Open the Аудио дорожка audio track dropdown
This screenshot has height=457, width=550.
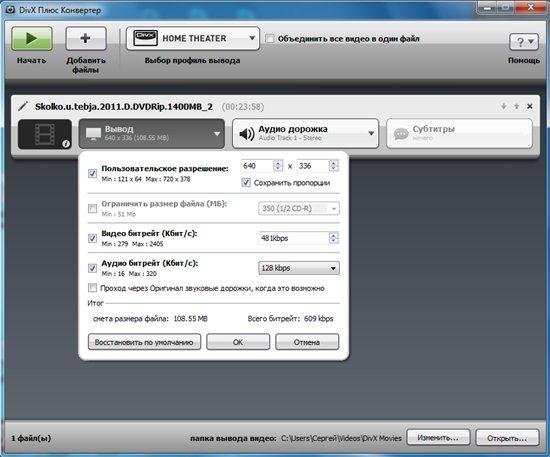[x=306, y=134]
